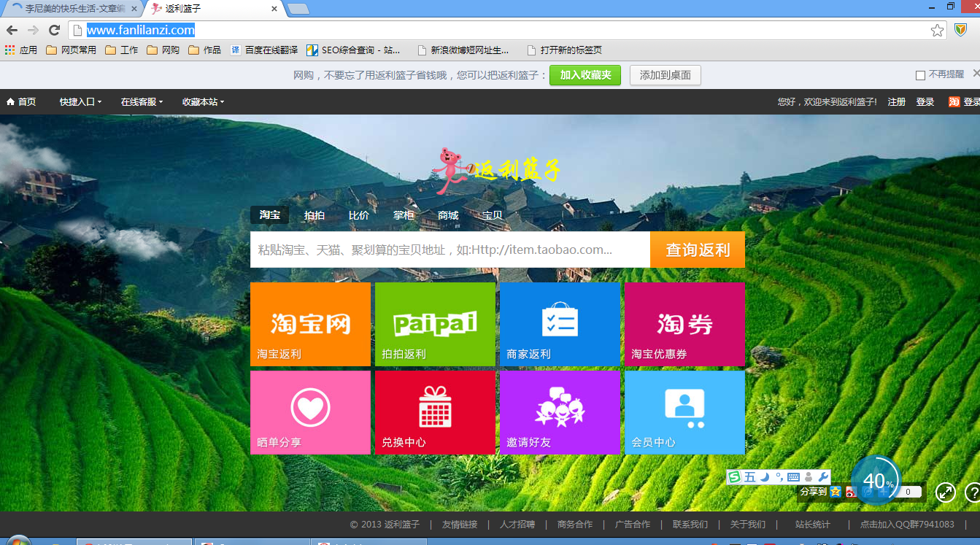Open the 作品 bookmark folder
Viewport: 980px width, 545px height.
point(205,50)
